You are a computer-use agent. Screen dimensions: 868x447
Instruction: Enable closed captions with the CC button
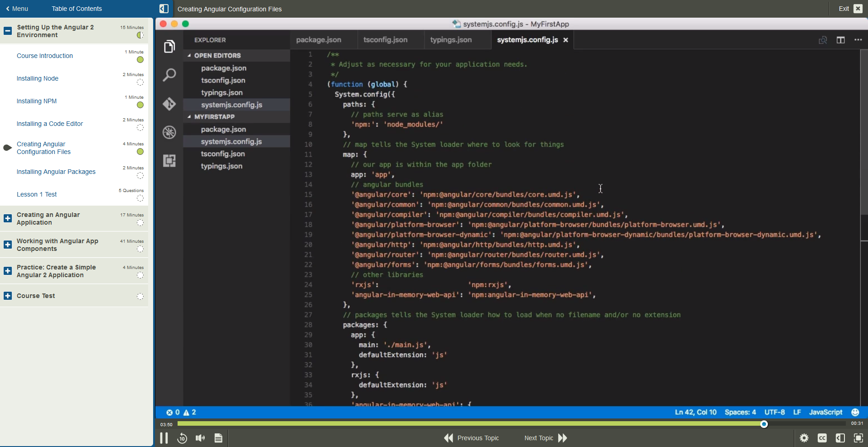(823, 438)
